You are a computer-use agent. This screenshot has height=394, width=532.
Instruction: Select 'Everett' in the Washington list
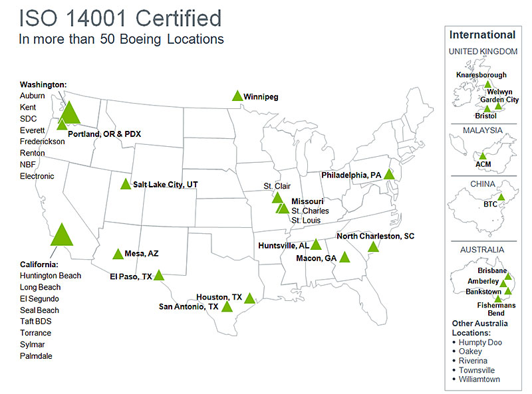pos(32,130)
